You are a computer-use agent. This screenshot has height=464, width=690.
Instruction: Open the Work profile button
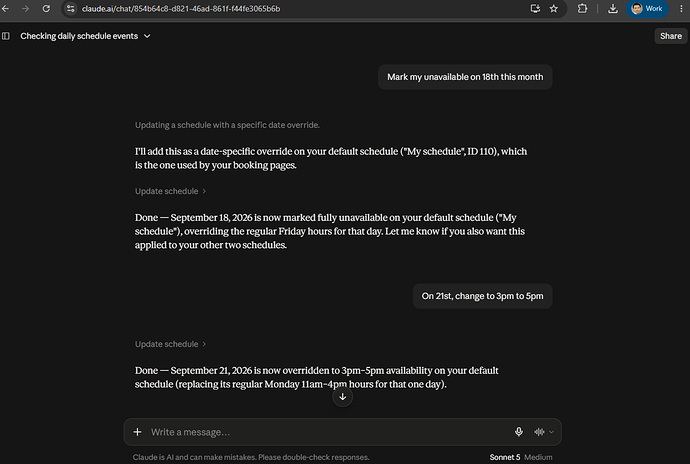647,8
